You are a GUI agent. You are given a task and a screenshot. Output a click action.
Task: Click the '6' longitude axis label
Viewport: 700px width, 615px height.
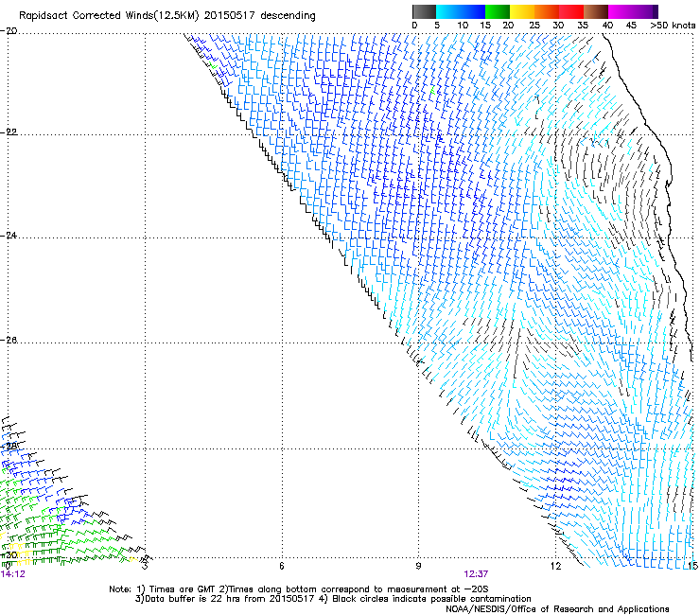click(x=282, y=567)
